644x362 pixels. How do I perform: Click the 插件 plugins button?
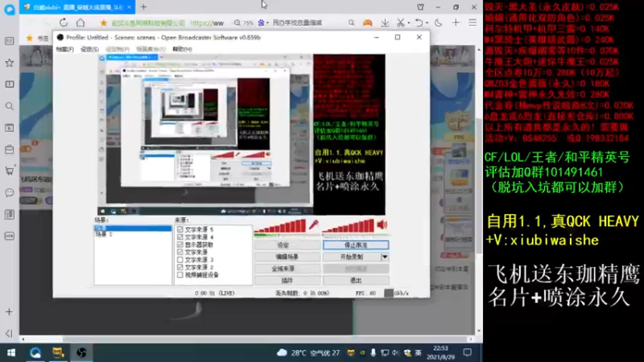pyautogui.click(x=287, y=280)
